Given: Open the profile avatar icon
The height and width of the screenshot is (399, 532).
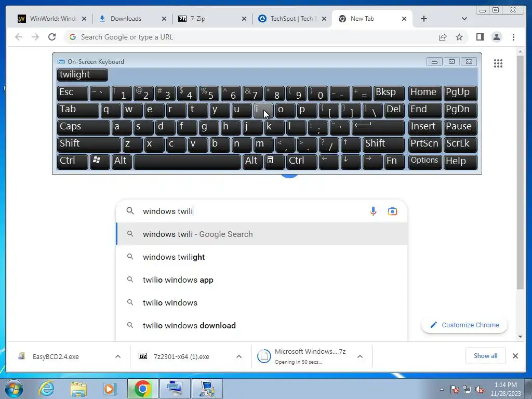Looking at the screenshot, I should 496,37.
